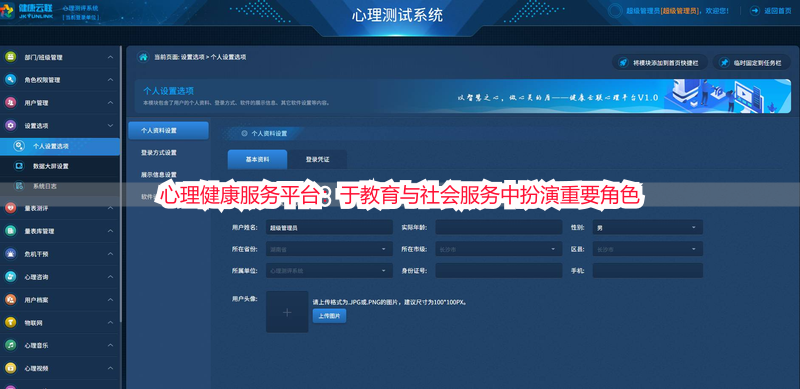Click the home icon in breadcrumb
This screenshot has width=800, height=389.
[143, 57]
